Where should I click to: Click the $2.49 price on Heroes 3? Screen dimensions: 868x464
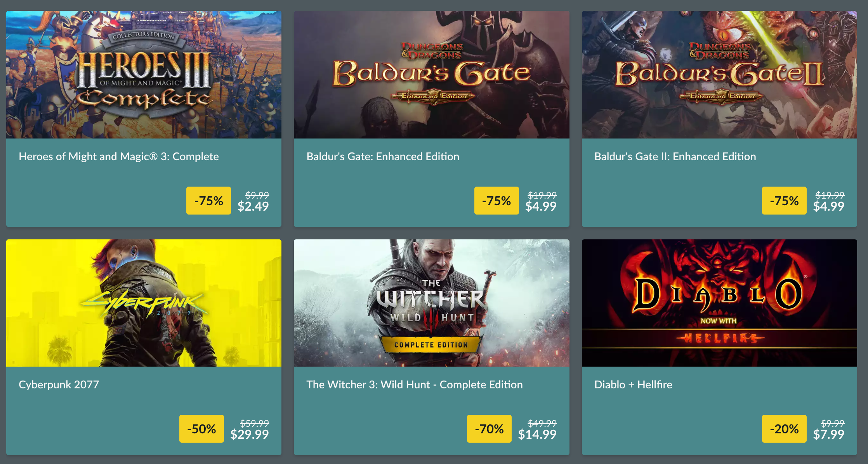tap(253, 206)
